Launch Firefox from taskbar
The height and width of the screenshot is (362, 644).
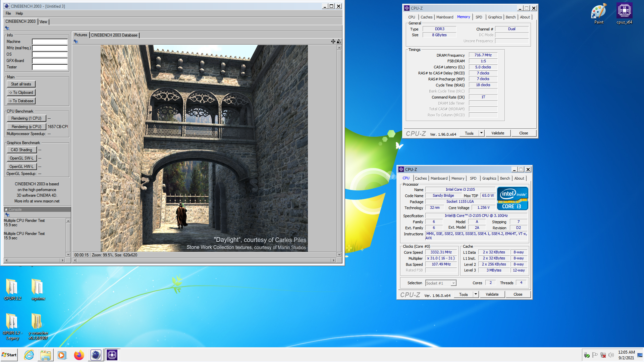79,355
